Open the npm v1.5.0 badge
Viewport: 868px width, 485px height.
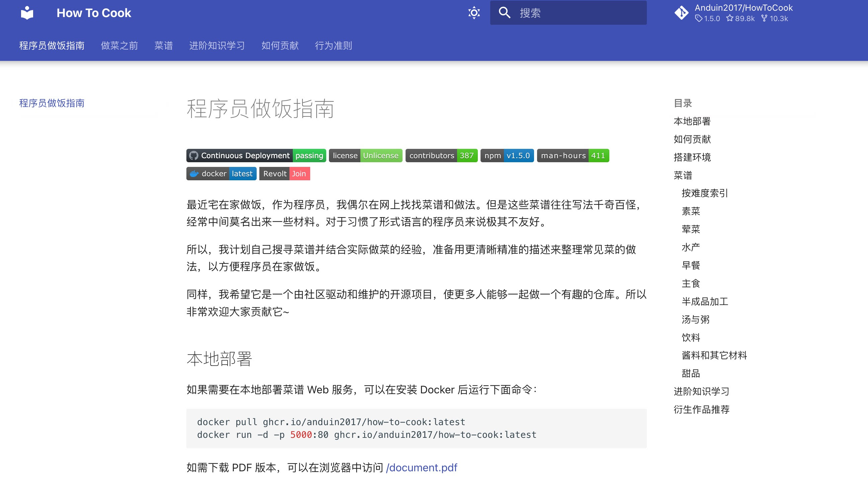pyautogui.click(x=507, y=156)
